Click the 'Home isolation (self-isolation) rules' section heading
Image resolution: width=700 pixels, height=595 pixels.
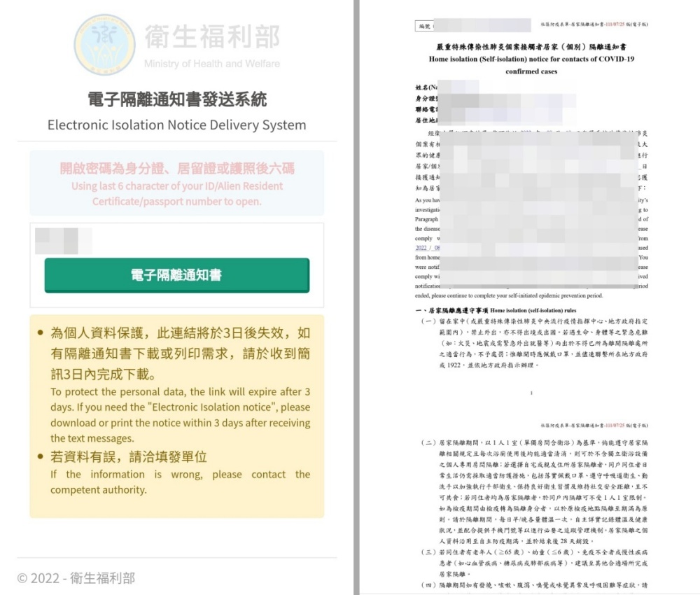(533, 310)
